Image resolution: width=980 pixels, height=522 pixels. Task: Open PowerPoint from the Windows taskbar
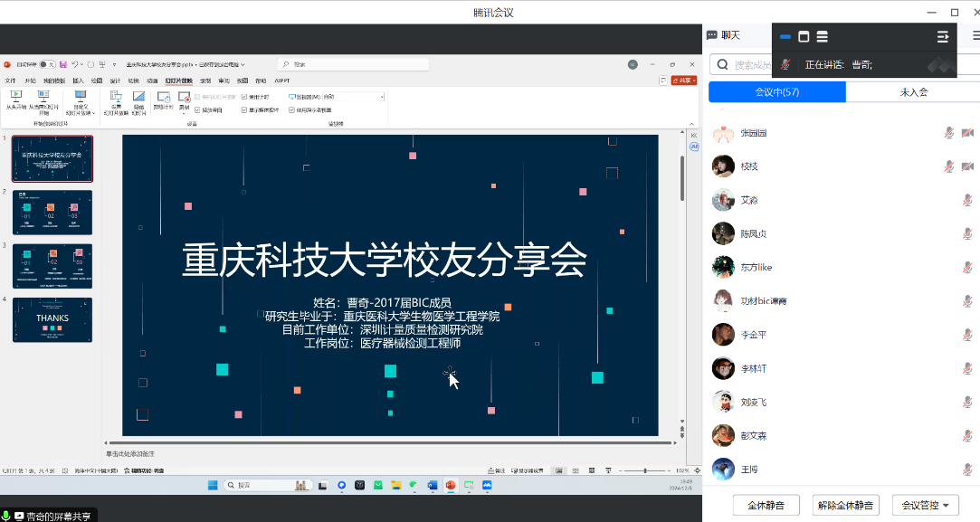tap(451, 485)
